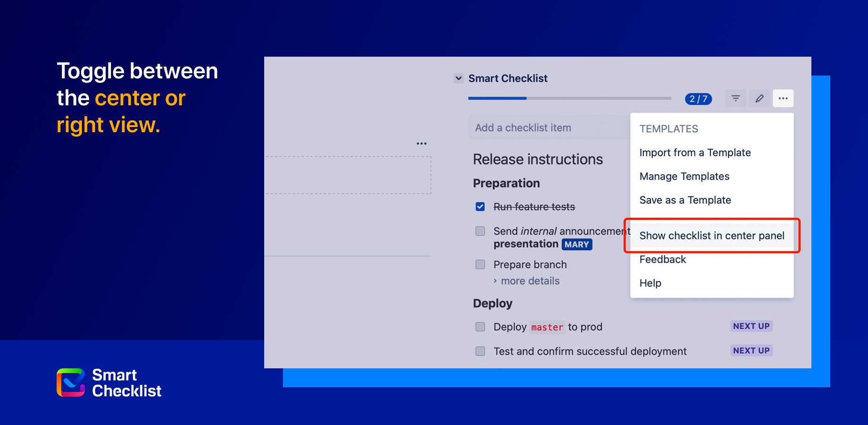Expand more details under Prepare branch

(x=526, y=281)
